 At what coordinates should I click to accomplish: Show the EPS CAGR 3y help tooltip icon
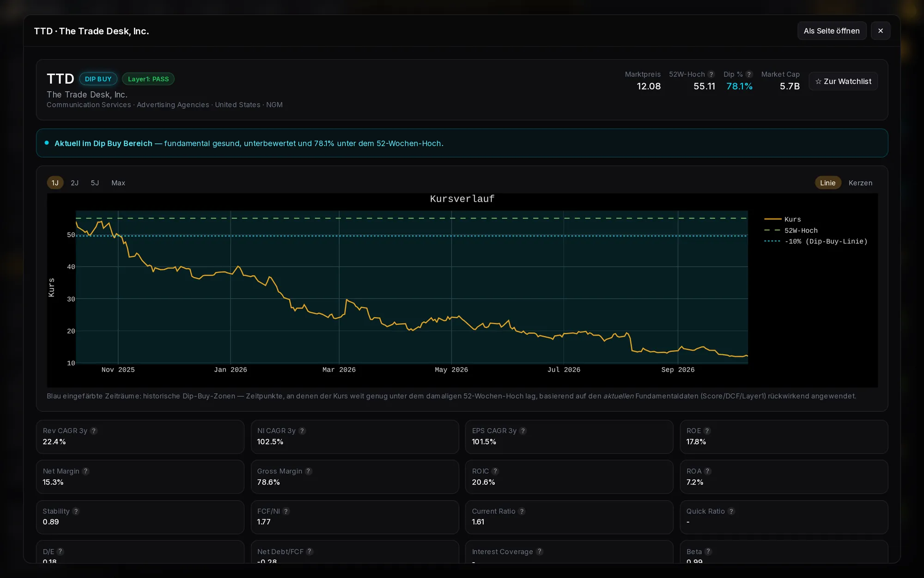[523, 431]
